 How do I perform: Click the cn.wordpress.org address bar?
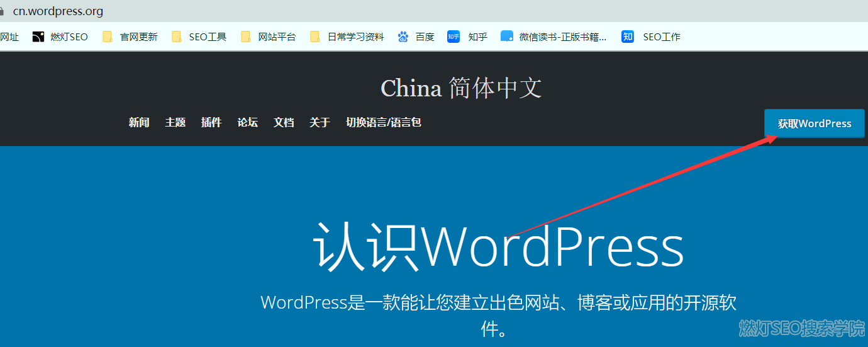click(x=58, y=11)
